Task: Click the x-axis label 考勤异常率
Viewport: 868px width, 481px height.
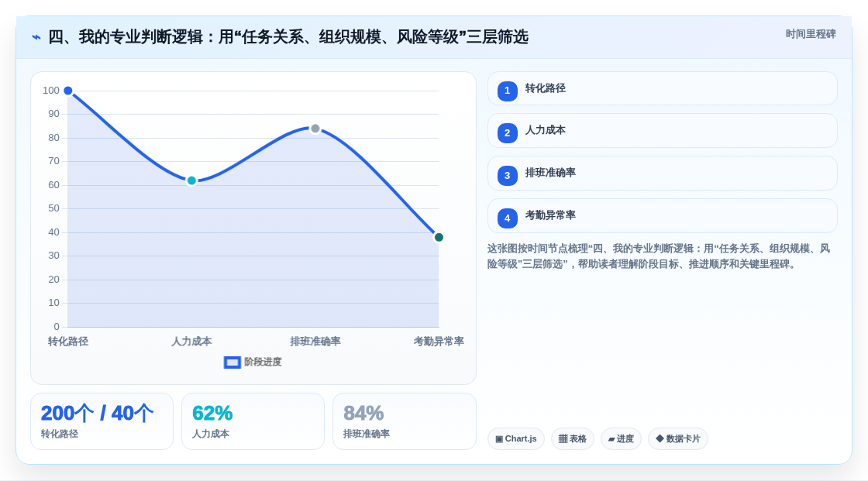Action: [439, 342]
